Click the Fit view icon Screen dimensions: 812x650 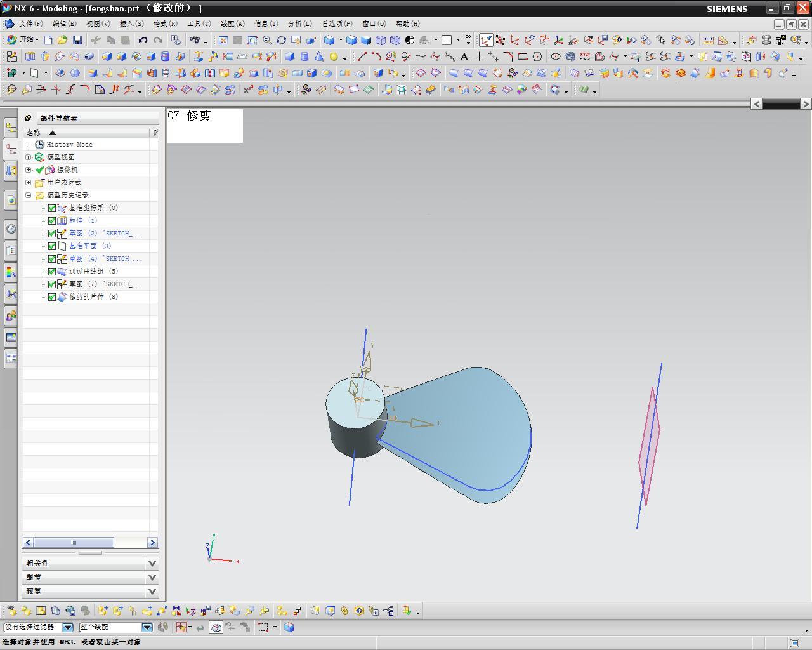pos(223,40)
